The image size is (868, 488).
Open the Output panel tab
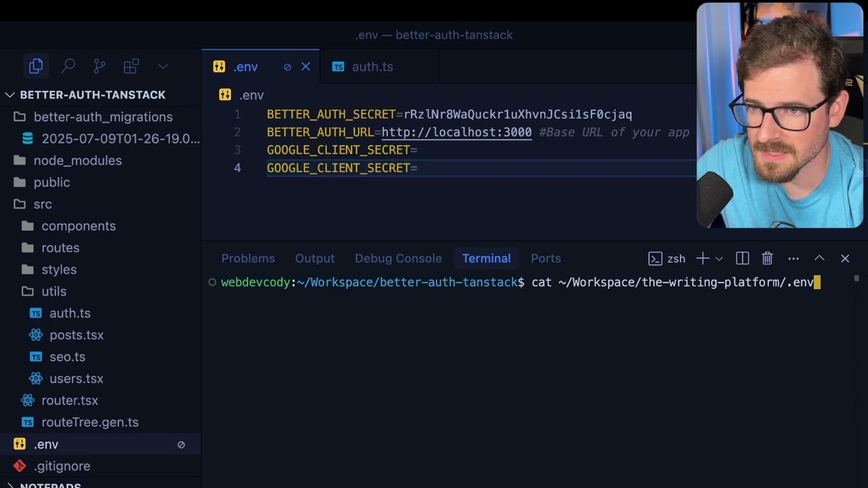click(x=315, y=258)
